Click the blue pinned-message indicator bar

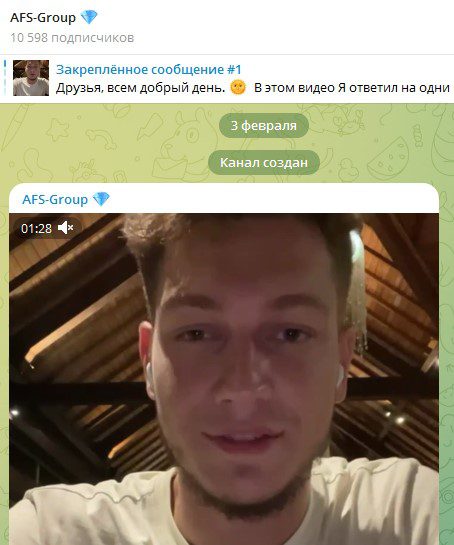click(5, 78)
